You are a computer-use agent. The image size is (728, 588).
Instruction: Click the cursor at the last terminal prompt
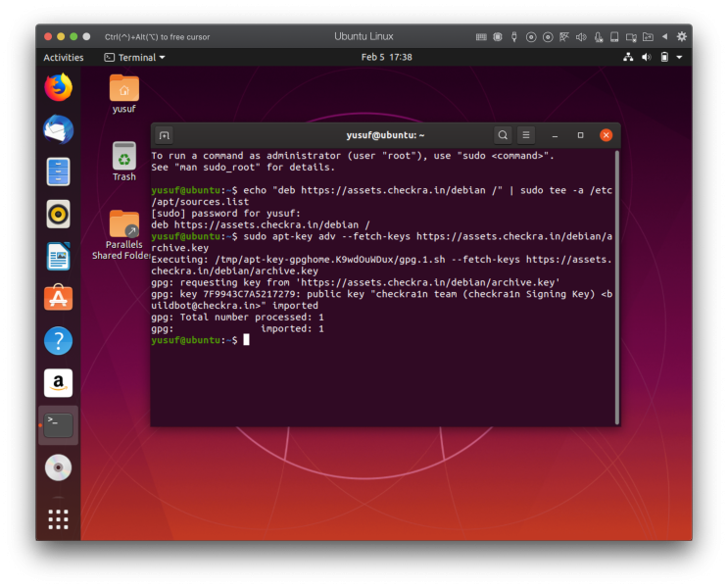(247, 340)
